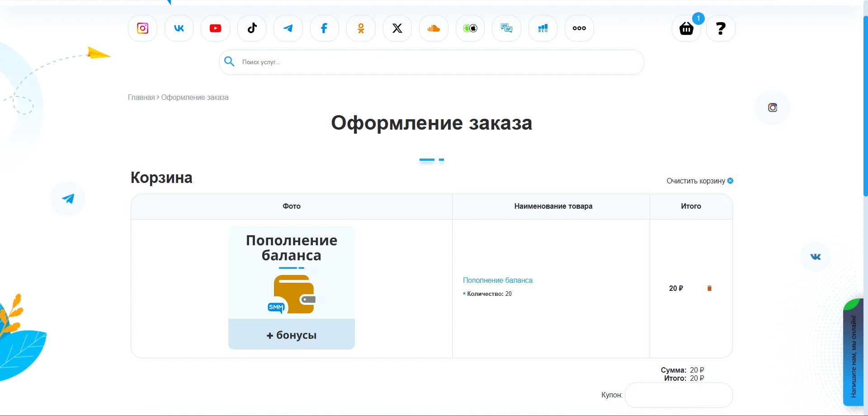Click the search magnifier icon
Screen dimensions: 868x416
229,61
